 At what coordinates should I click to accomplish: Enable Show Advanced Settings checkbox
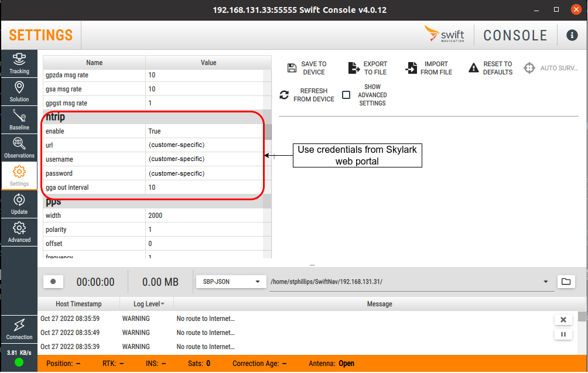[346, 95]
